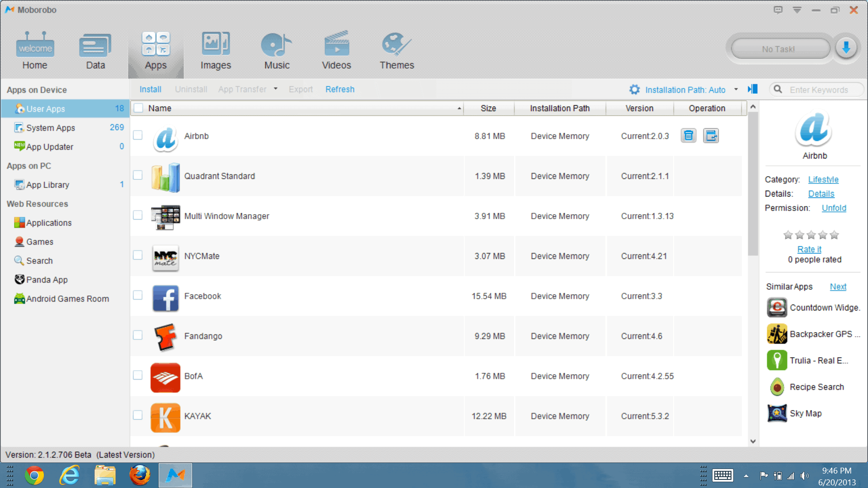Check the KAYAK row checkbox

coord(138,415)
